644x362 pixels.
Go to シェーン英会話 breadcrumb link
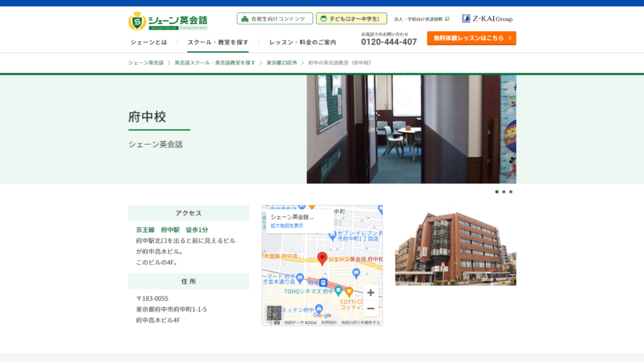[146, 63]
